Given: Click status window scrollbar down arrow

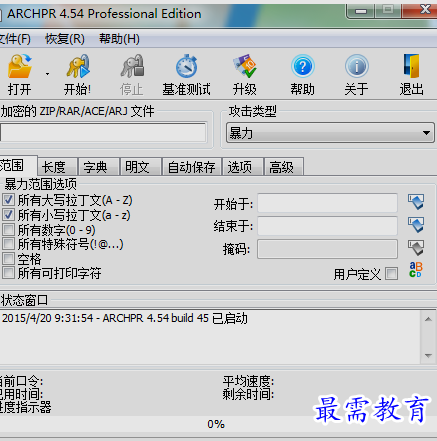Looking at the screenshot, I should pos(428,356).
